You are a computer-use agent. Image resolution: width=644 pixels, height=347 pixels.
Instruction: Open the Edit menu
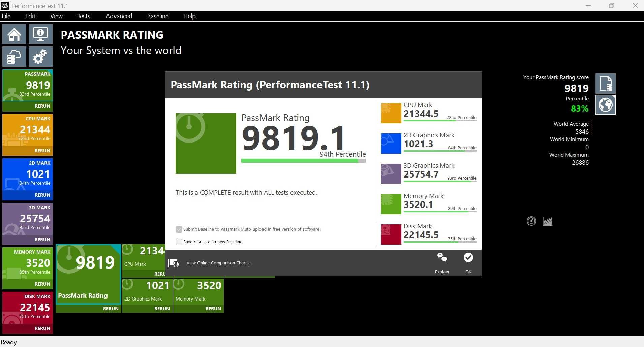tap(30, 16)
